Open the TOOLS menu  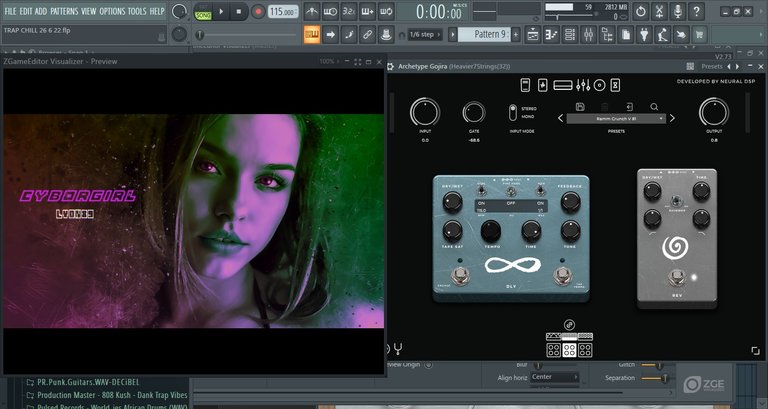137,11
